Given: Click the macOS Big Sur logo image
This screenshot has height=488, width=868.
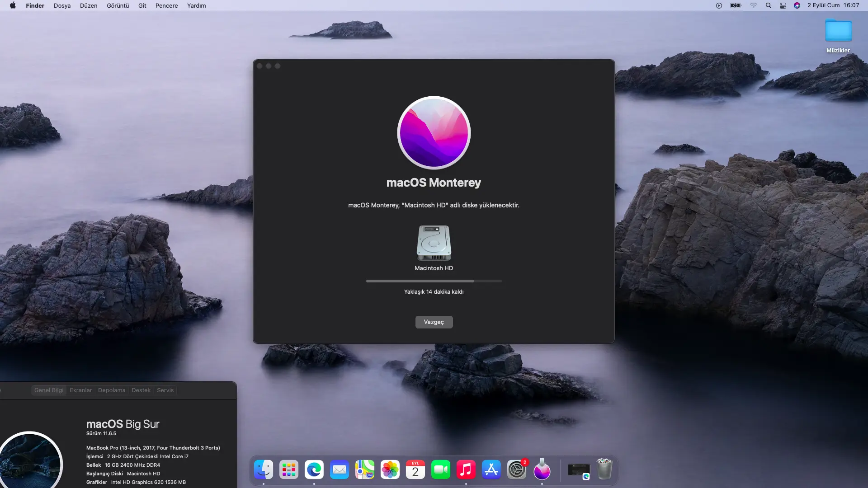Looking at the screenshot, I should coord(30,460).
